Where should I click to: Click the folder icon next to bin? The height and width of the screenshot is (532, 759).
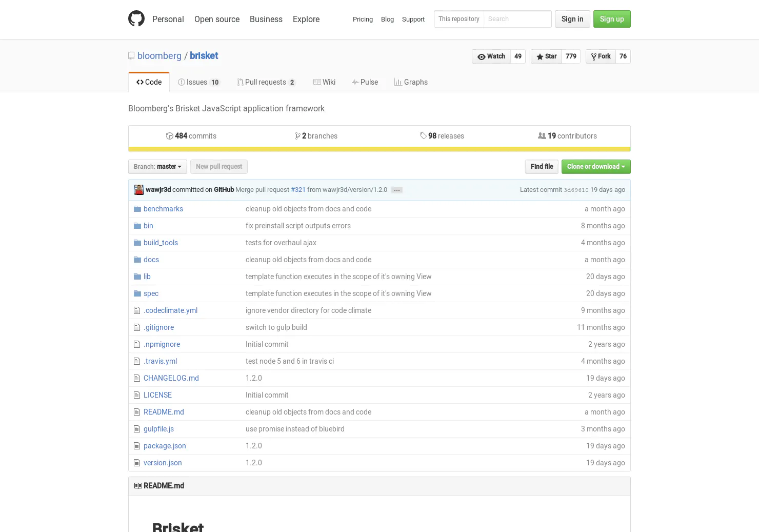137,226
